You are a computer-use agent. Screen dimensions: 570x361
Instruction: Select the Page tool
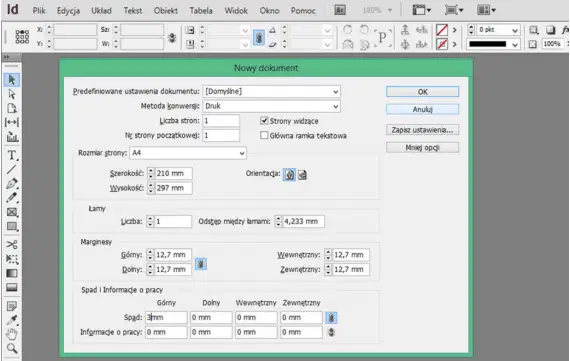pyautogui.click(x=12, y=108)
